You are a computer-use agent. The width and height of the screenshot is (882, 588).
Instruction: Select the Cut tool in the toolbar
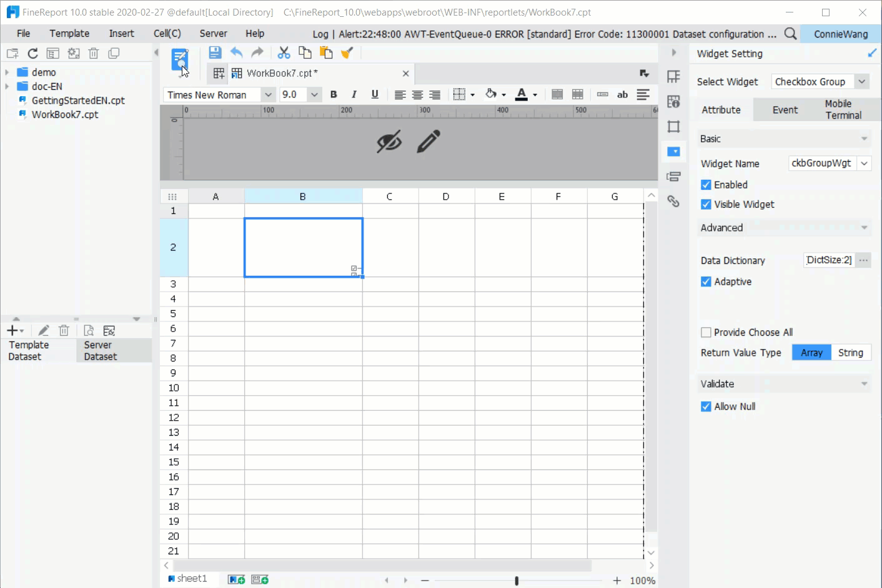(284, 52)
